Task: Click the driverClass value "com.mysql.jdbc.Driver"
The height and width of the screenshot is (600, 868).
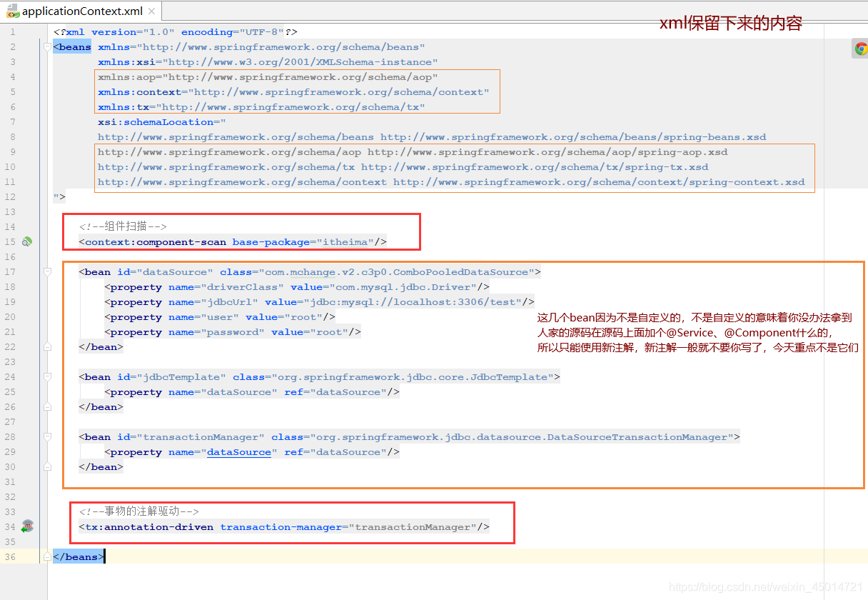Action: pyautogui.click(x=406, y=287)
